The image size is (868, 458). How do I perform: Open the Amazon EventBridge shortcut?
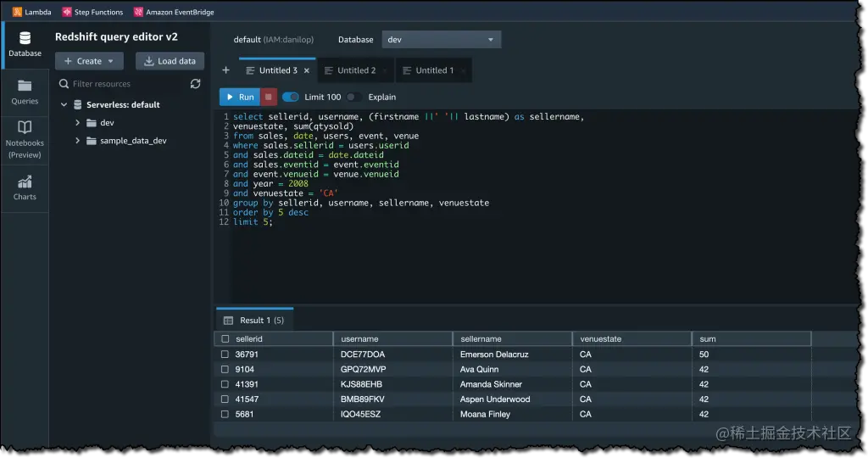point(174,12)
